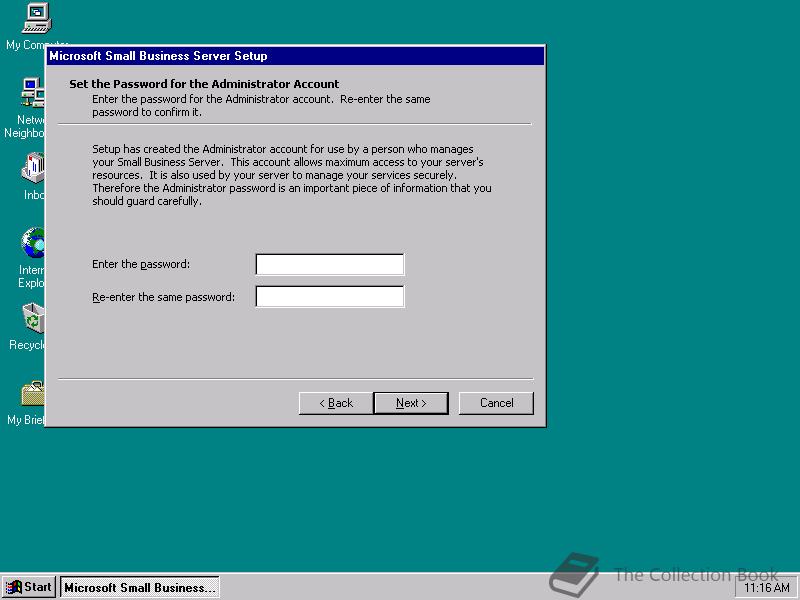Focus the Enter the password field
800x600 pixels.
point(330,264)
